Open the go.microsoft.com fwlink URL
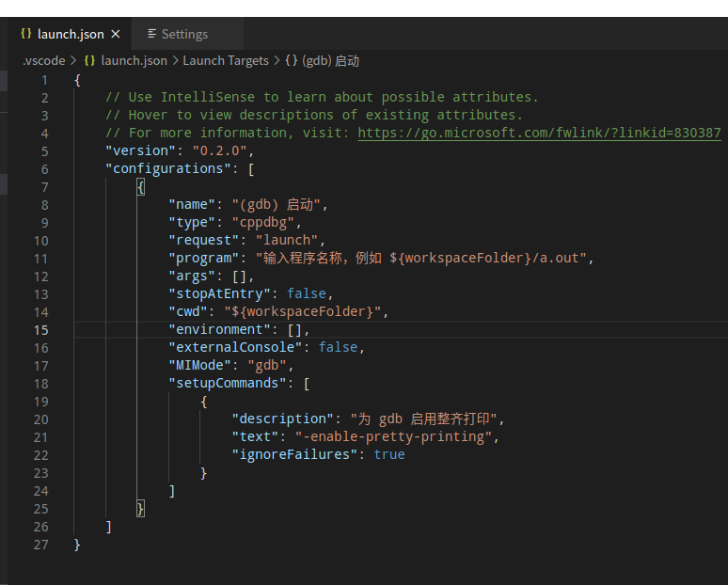Screen dimensions: 728x585 tap(539, 134)
